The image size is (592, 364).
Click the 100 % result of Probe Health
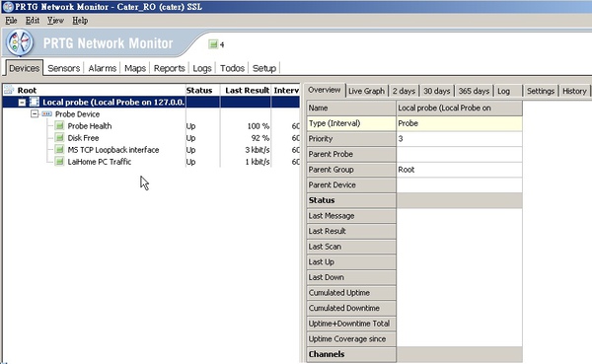click(259, 126)
